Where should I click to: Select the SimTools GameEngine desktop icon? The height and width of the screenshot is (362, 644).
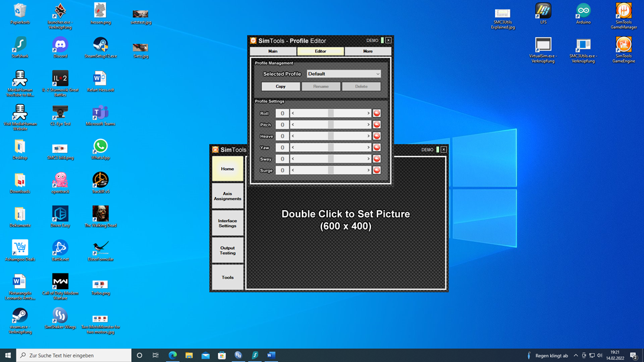click(x=623, y=50)
